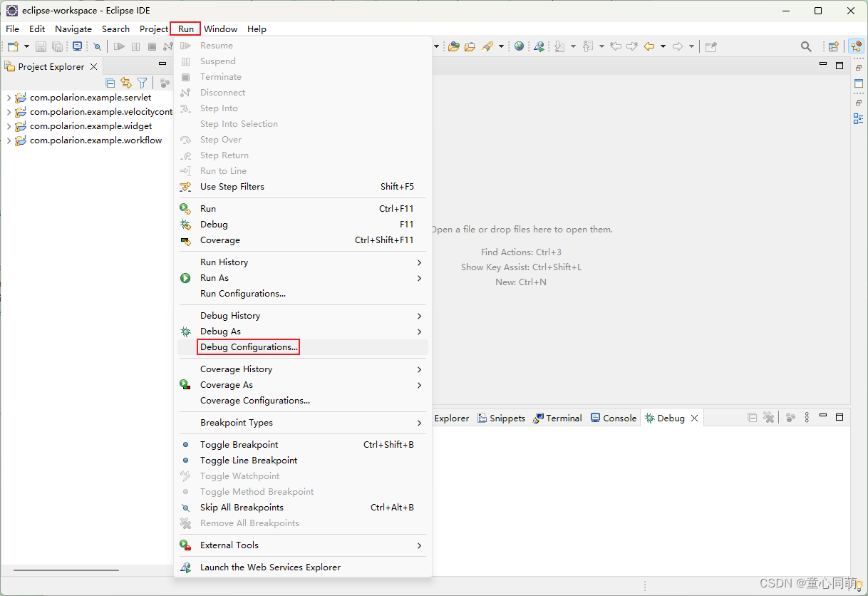Screen dimensions: 868x596
Task: Open the Navigate menu
Action: tap(73, 29)
